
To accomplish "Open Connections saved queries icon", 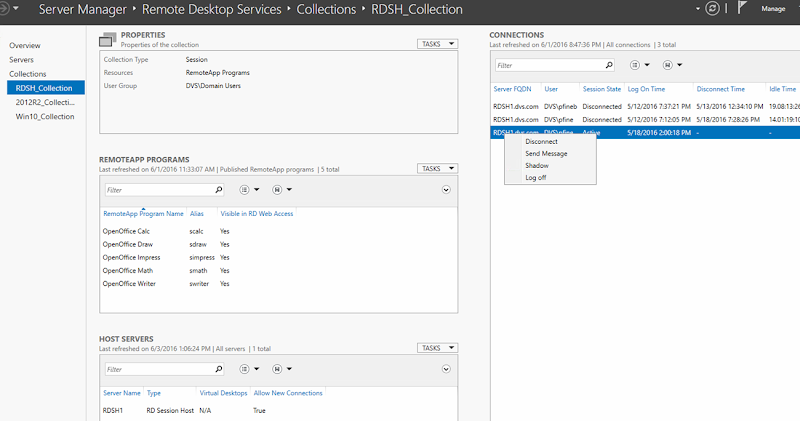I will pos(667,65).
